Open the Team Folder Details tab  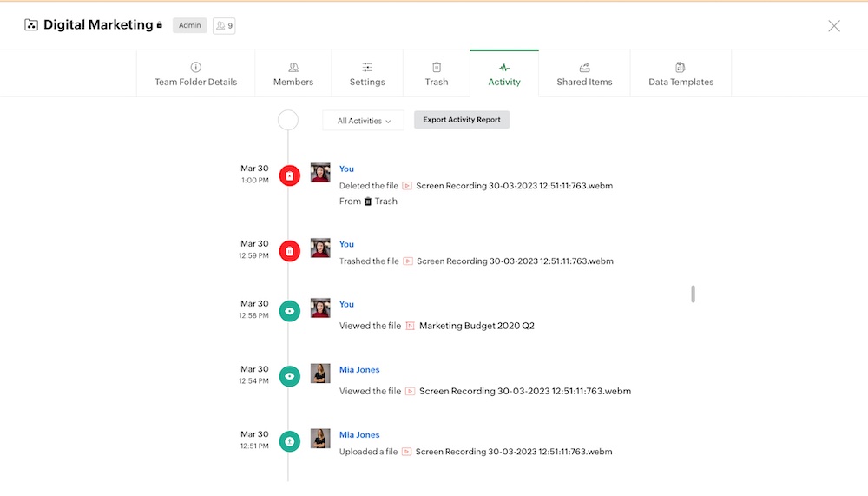[195, 74]
